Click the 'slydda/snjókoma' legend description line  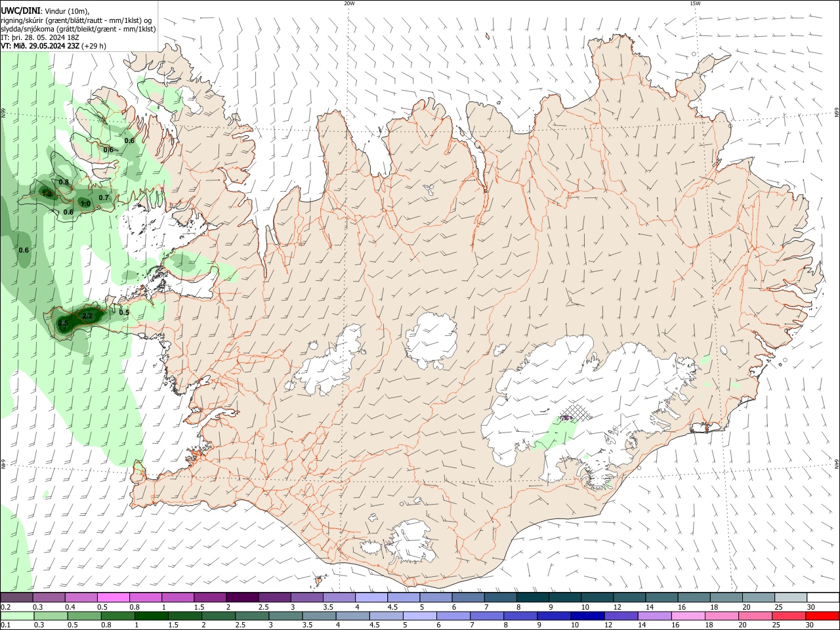tap(78, 29)
